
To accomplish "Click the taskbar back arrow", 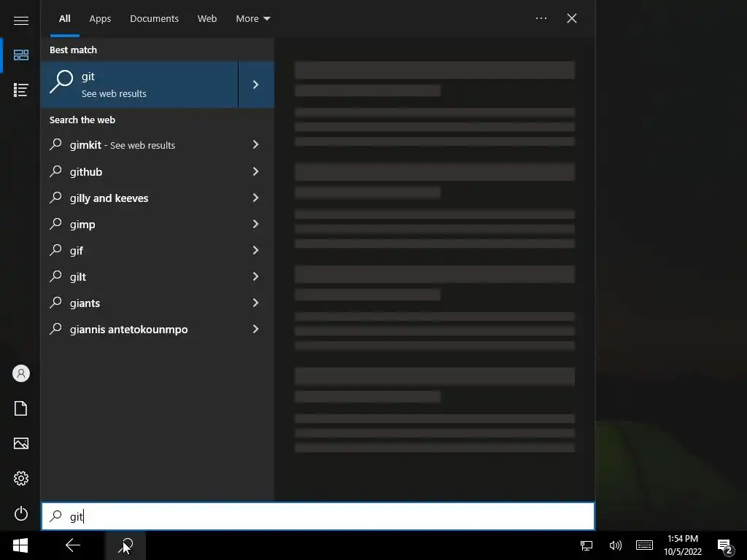I will (x=73, y=545).
